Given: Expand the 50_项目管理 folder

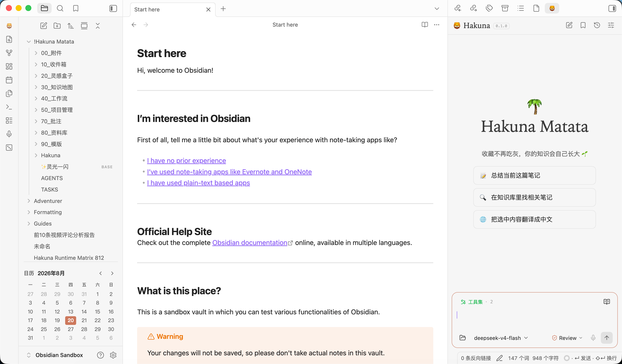Looking at the screenshot, I should (36, 110).
